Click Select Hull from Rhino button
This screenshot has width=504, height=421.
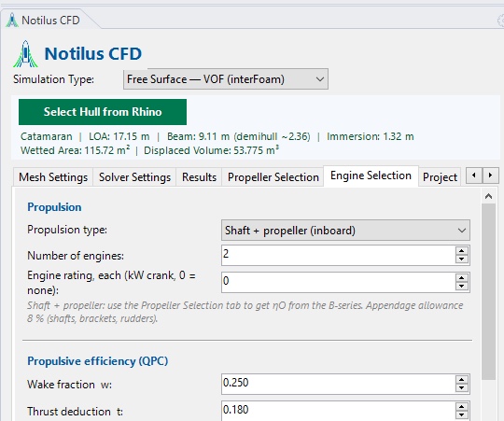click(x=103, y=112)
